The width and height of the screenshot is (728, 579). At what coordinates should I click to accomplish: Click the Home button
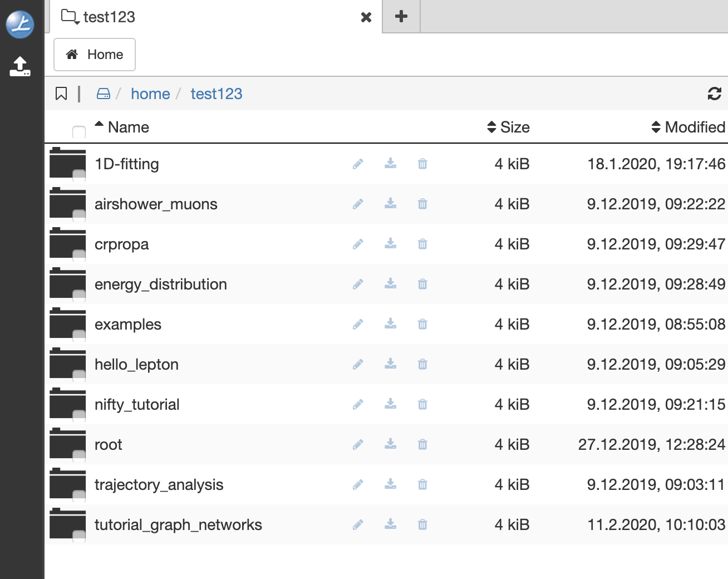point(94,54)
